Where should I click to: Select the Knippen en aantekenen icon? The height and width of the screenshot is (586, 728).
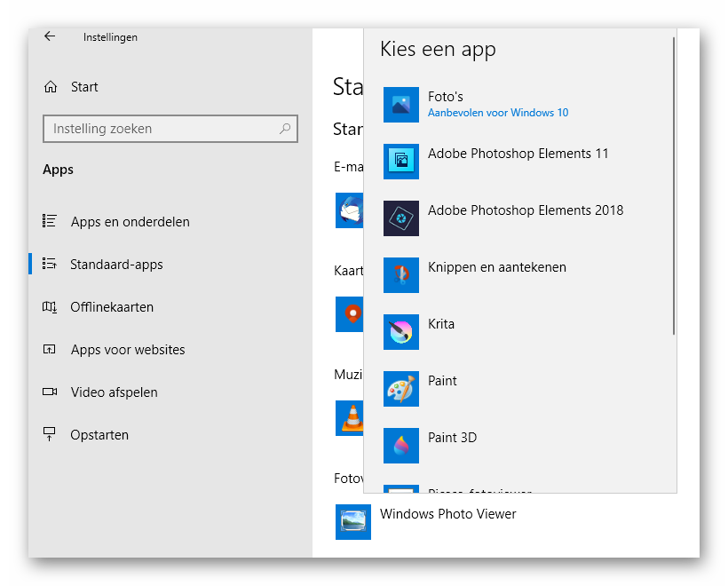pyautogui.click(x=400, y=275)
